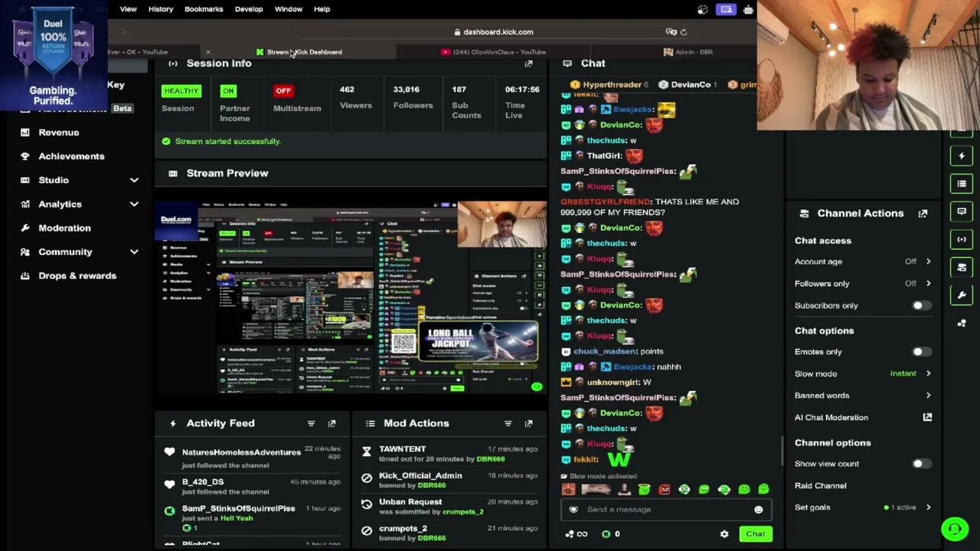Open Raid Channel option

coord(821,486)
